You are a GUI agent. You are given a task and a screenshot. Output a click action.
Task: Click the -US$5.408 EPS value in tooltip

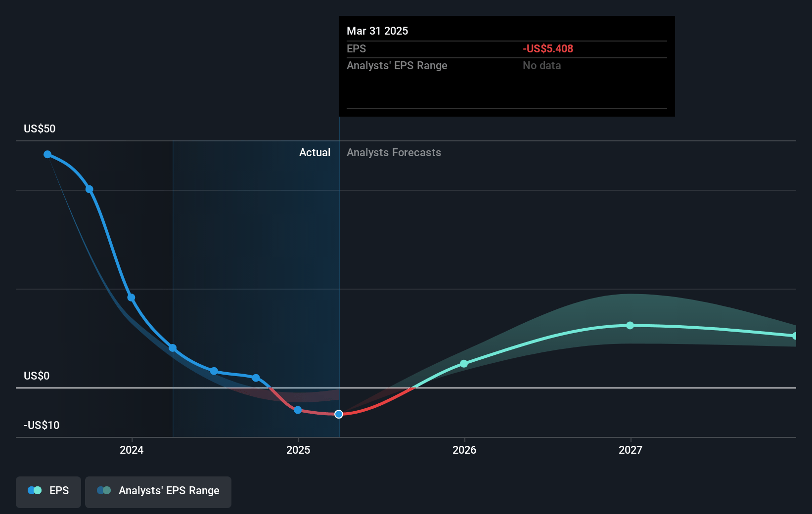coord(548,48)
